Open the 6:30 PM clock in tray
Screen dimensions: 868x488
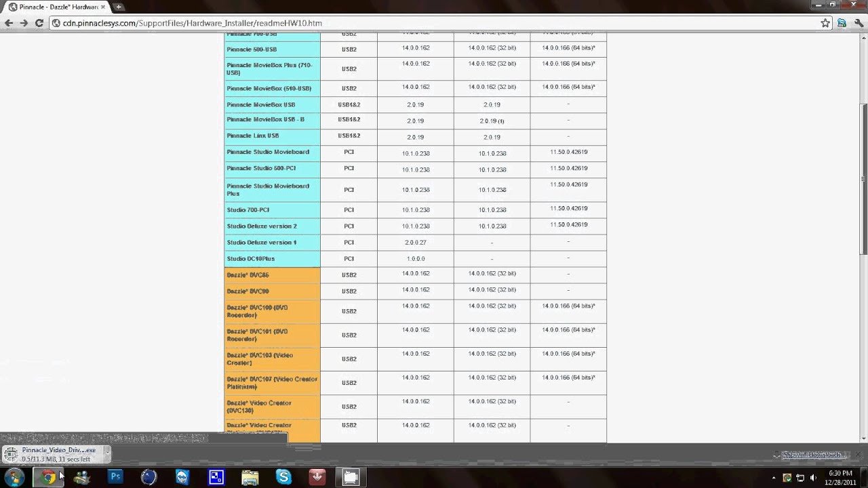pyautogui.click(x=840, y=477)
